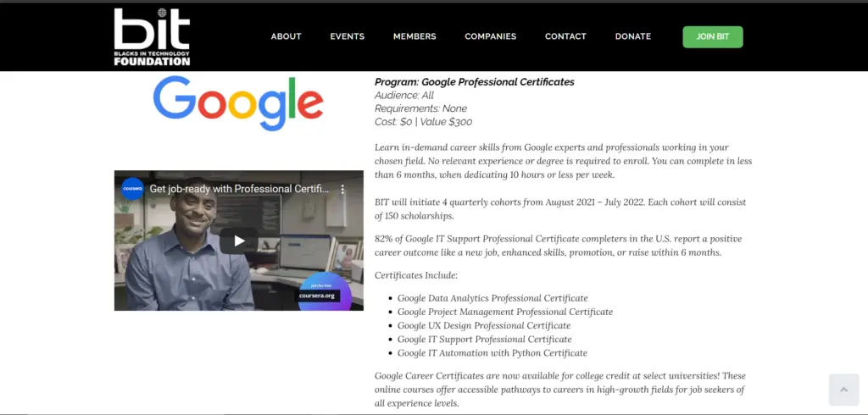
Task: Click the video title 'Get job-ready with Professional Certifi...'
Action: tap(239, 189)
